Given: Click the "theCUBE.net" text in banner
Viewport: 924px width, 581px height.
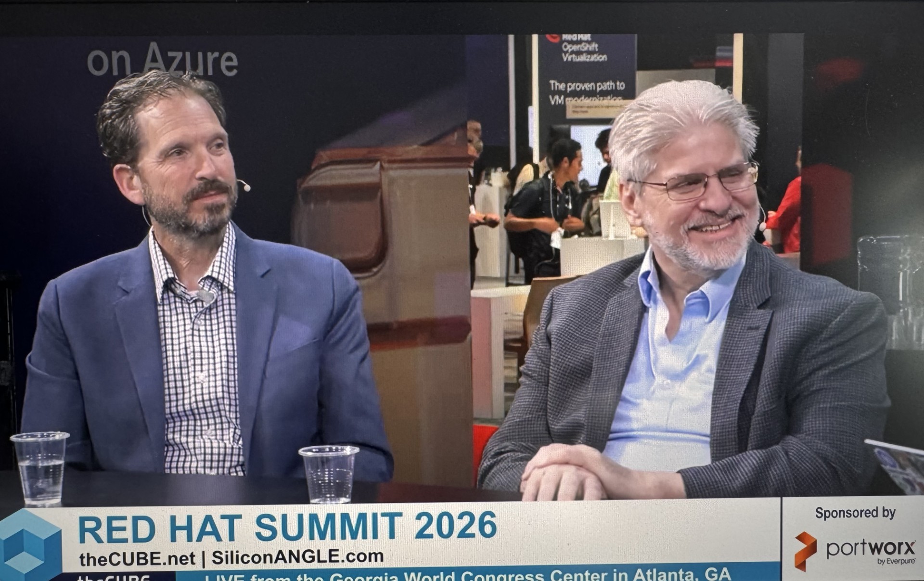Looking at the screenshot, I should coord(137,558).
